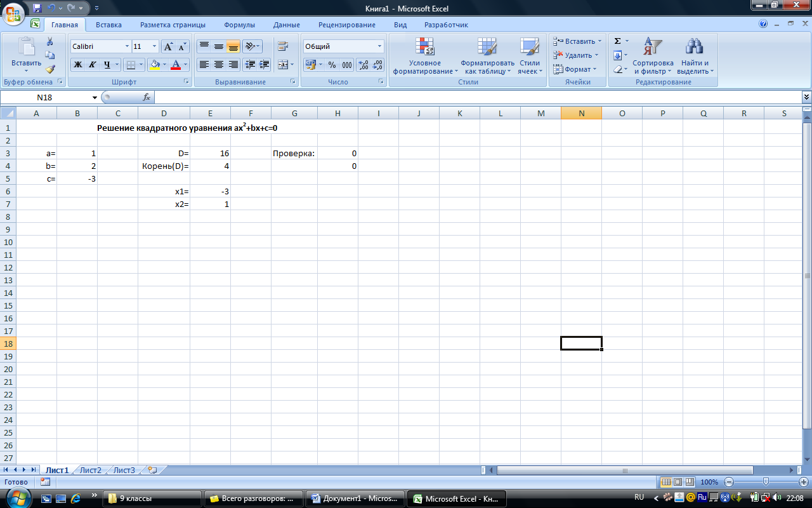Align text to middle of cell
The height and width of the screenshot is (508, 812).
219,46
